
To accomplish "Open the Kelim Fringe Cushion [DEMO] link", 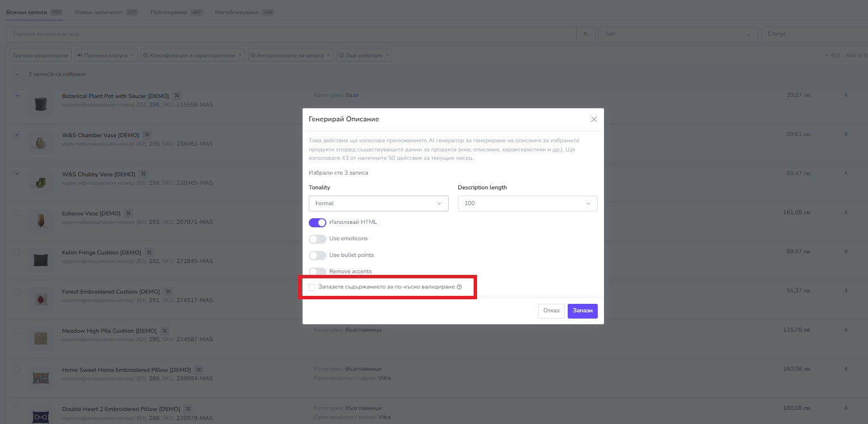I will point(101,252).
